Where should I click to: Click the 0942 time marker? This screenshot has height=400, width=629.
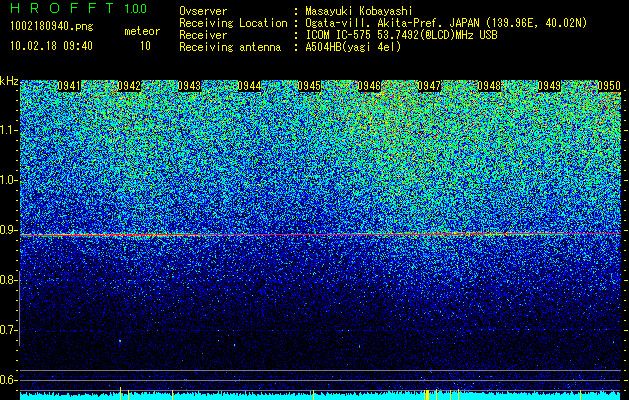point(129,86)
